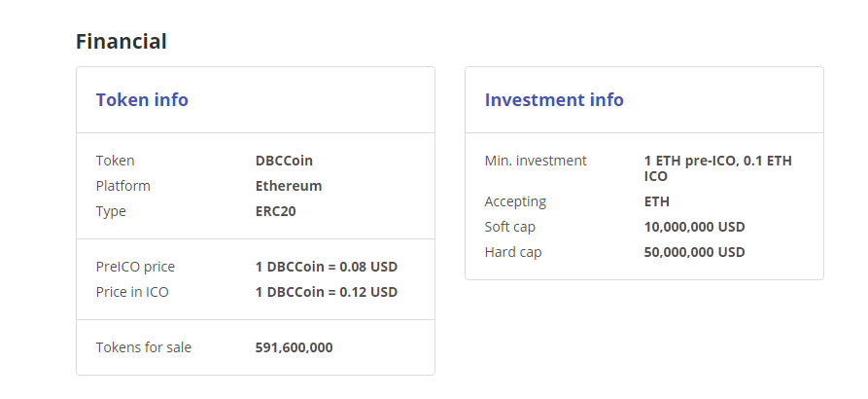
Task: Click the Investment info card title
Action: click(554, 99)
